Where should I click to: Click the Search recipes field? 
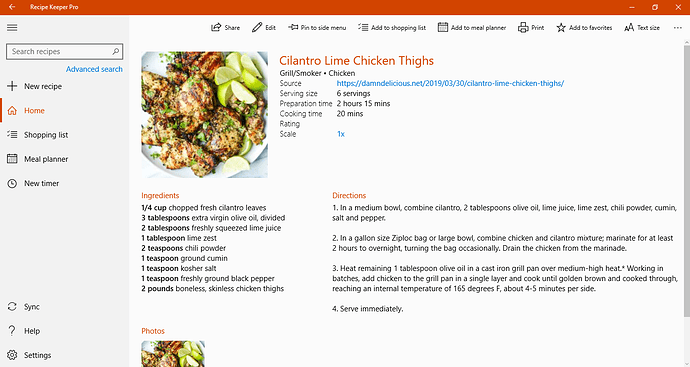[x=65, y=51]
